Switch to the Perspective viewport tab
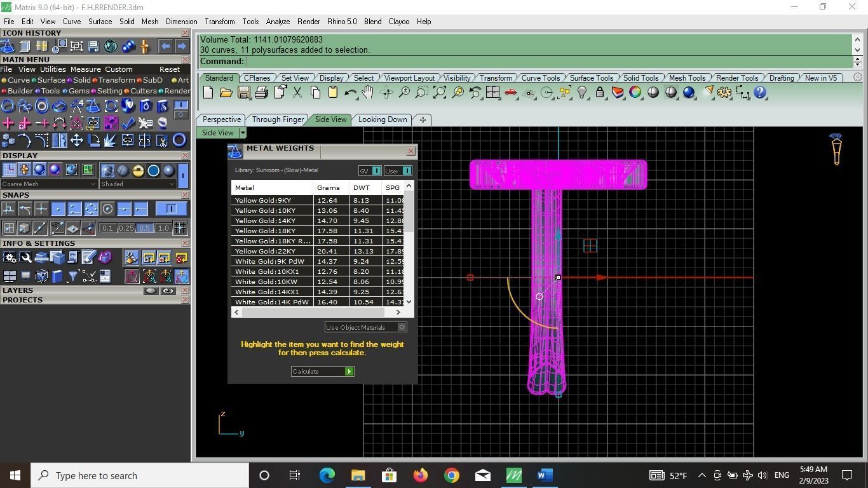 tap(222, 119)
